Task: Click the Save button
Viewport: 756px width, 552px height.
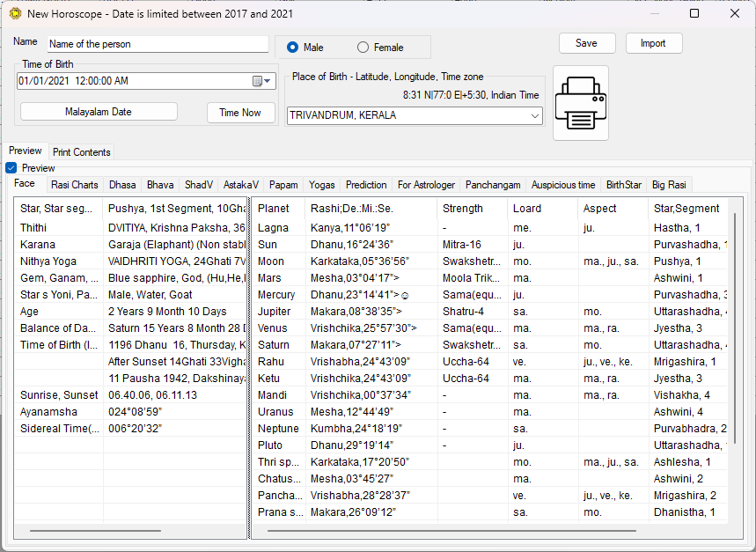Action: (x=587, y=43)
